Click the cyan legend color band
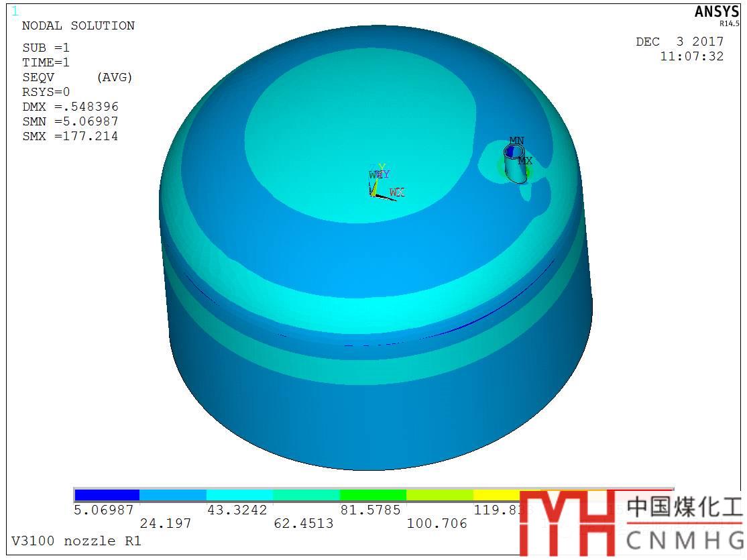Viewport: 747px width, 560px height. [x=239, y=495]
